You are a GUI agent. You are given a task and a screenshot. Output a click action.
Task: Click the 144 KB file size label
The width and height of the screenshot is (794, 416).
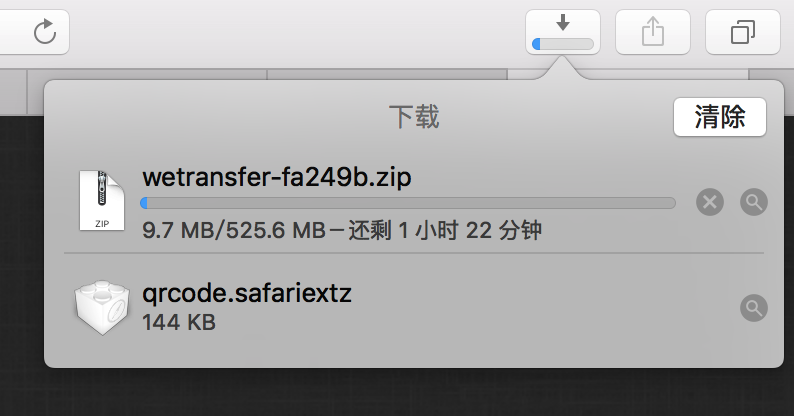(179, 322)
